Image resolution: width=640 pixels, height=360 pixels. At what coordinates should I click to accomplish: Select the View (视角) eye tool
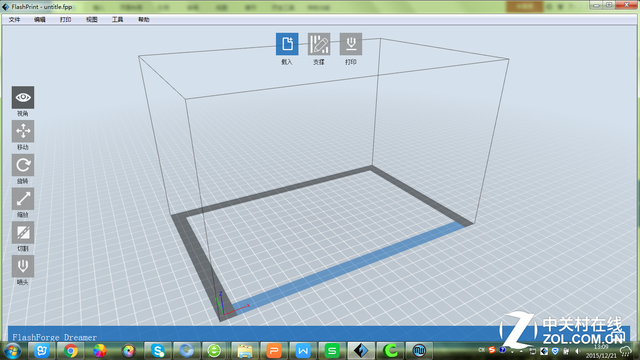pyautogui.click(x=23, y=97)
